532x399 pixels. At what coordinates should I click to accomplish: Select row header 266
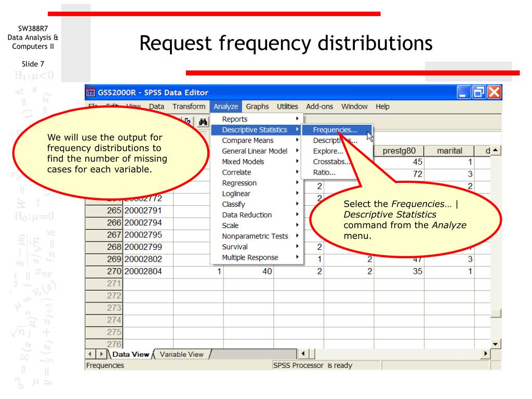[x=104, y=222]
